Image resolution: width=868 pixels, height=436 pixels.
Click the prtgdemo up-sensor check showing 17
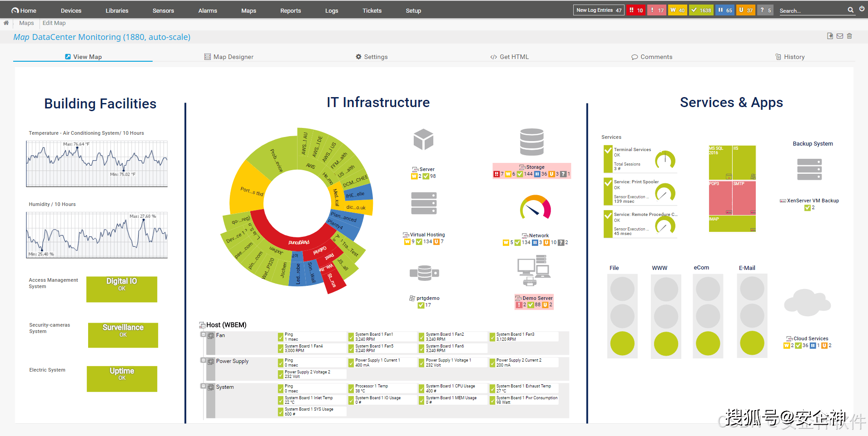[x=421, y=305]
